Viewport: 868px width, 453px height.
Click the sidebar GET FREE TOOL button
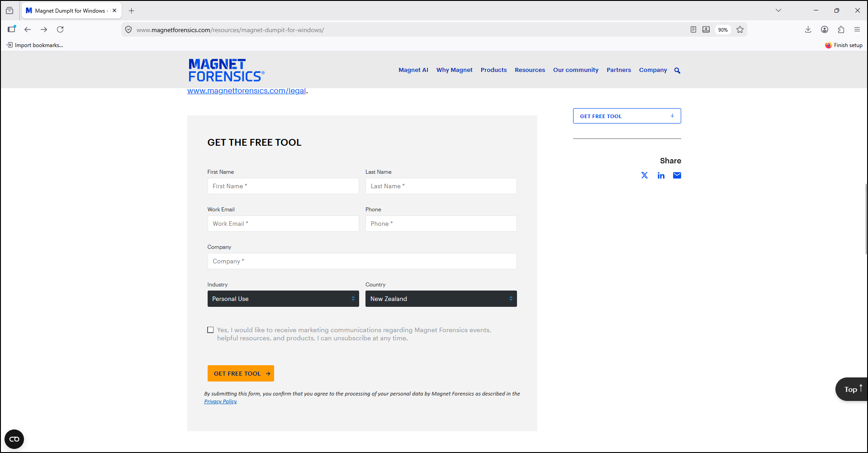[627, 116]
